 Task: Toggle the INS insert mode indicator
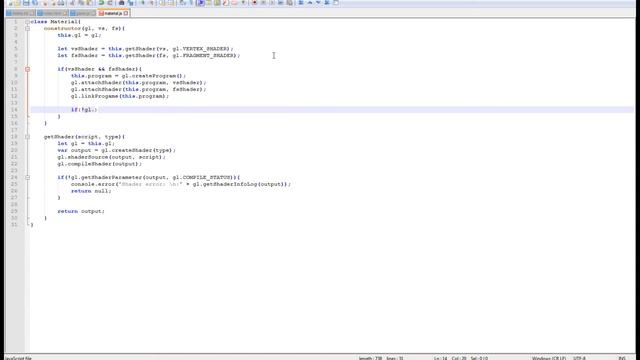622,358
